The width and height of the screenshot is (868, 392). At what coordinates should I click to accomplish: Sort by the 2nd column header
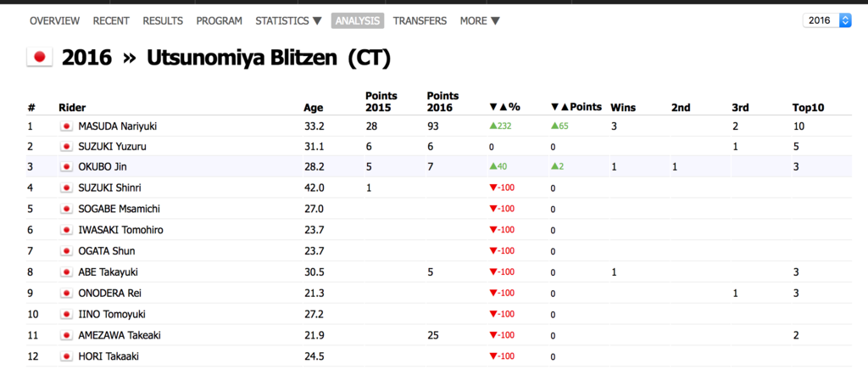click(681, 108)
